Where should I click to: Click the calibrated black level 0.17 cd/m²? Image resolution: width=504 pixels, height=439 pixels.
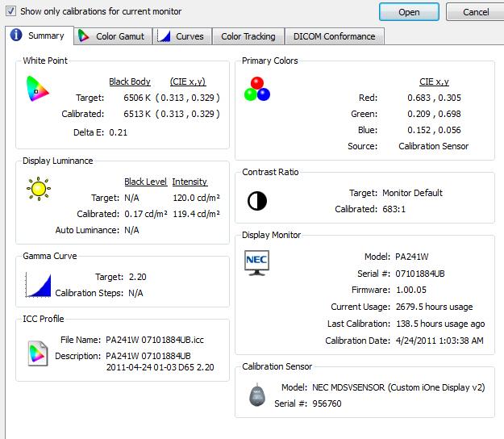[x=146, y=214]
